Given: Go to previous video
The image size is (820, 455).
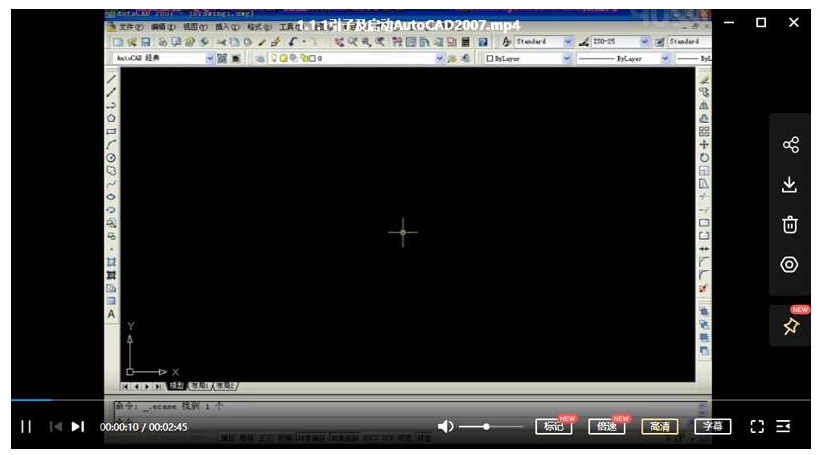Looking at the screenshot, I should pos(55,427).
